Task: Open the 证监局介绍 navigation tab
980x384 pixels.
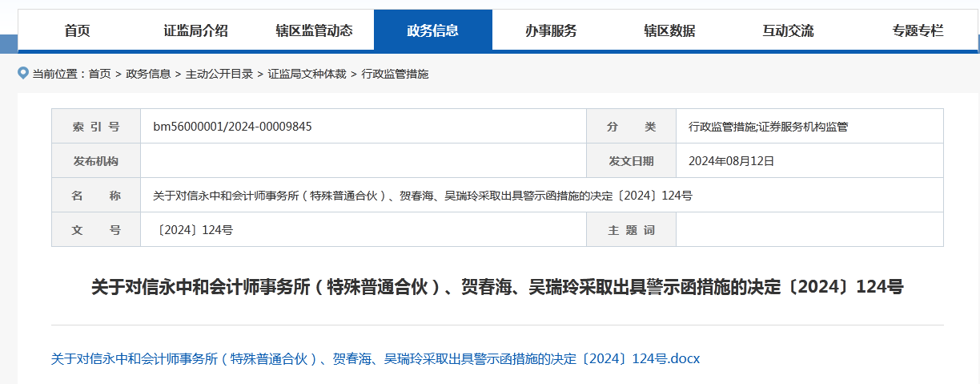Action: (196, 31)
